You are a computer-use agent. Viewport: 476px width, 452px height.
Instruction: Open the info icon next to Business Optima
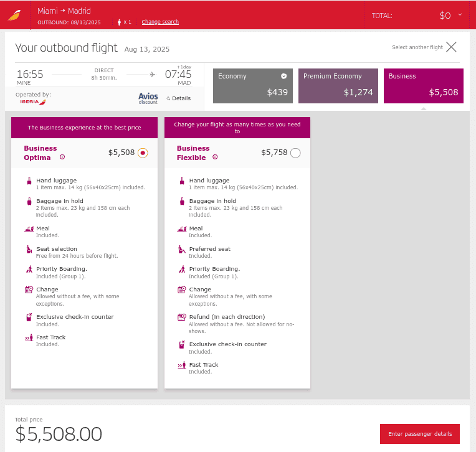(62, 157)
